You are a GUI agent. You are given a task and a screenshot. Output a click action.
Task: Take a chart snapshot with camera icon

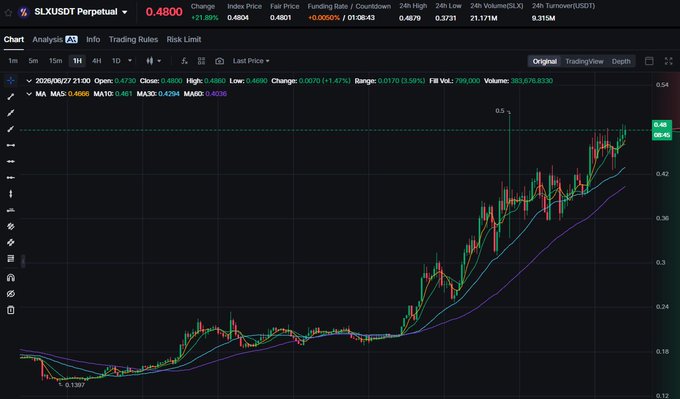click(219, 61)
